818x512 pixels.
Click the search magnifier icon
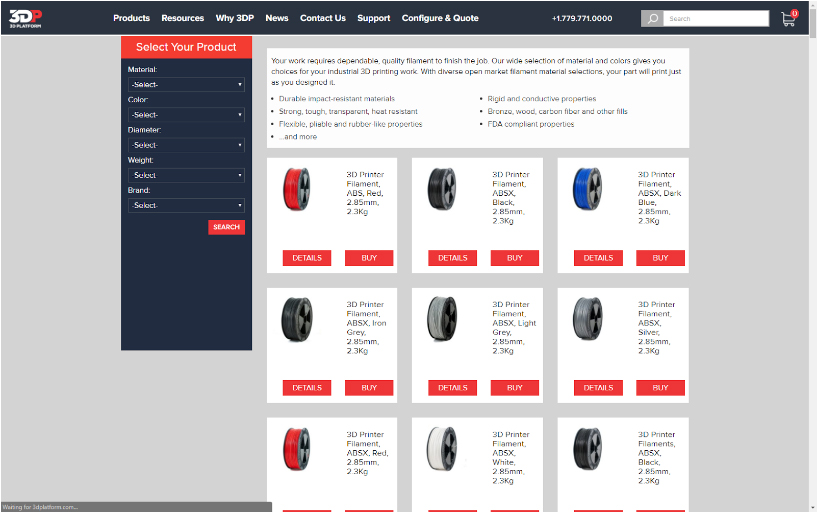tap(652, 18)
